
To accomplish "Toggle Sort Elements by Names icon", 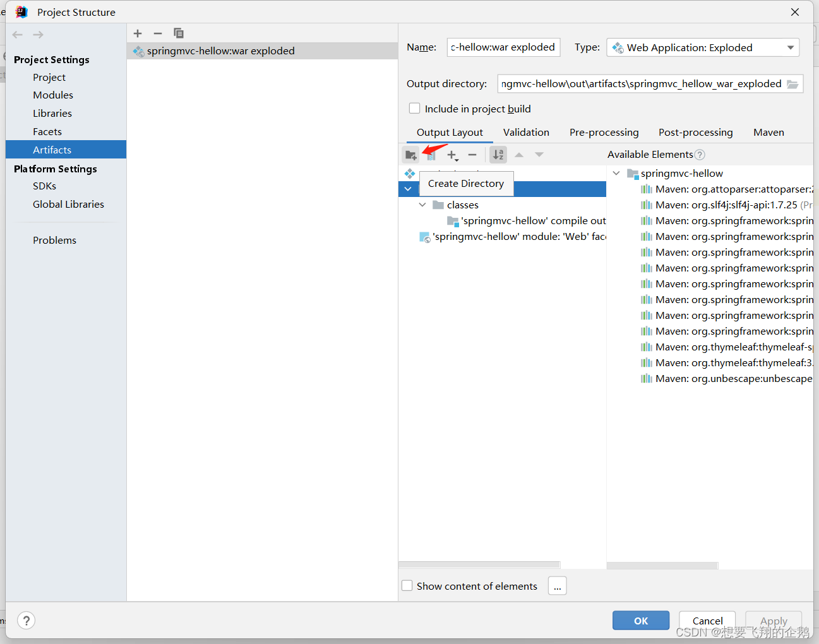I will (x=499, y=155).
